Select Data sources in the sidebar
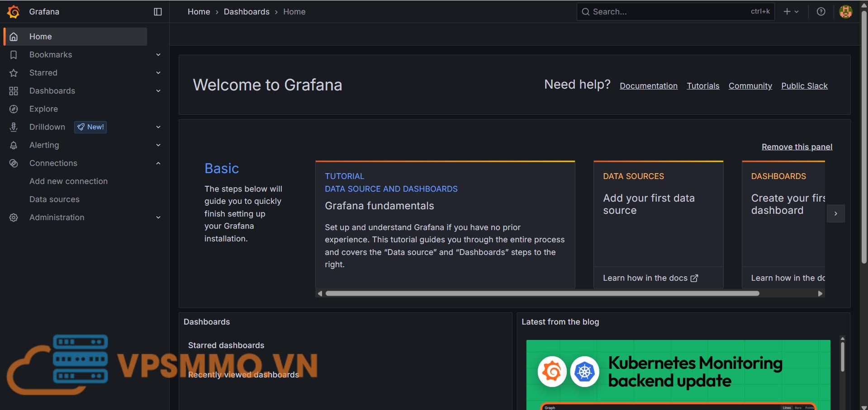 [54, 199]
